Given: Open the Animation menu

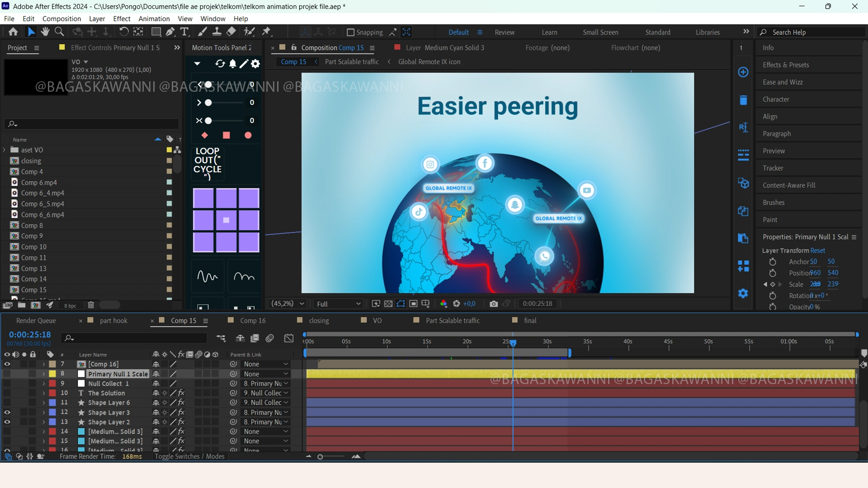Looking at the screenshot, I should pyautogui.click(x=154, y=19).
